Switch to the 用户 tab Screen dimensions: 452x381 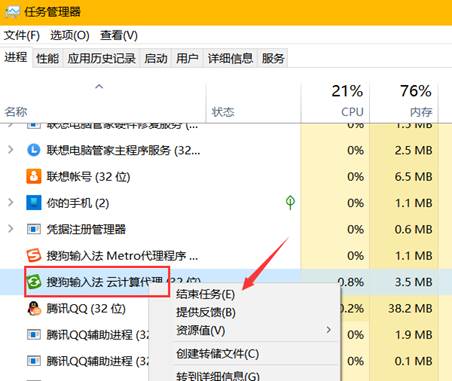(x=187, y=59)
